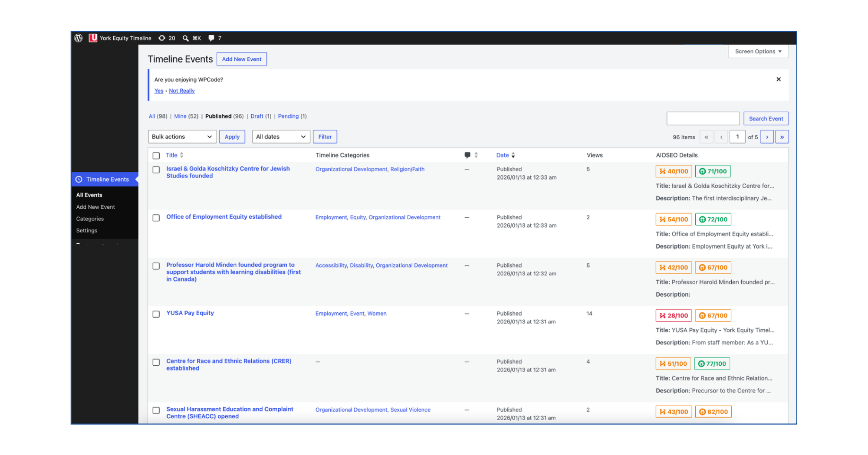This screenshot has height=455, width=868.
Task: Click the York Equity Timeline site icon
Action: click(93, 38)
